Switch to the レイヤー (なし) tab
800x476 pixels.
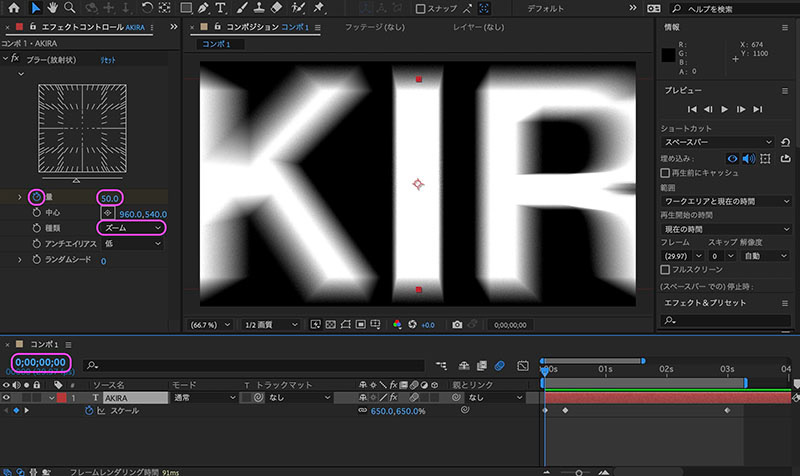pos(478,27)
